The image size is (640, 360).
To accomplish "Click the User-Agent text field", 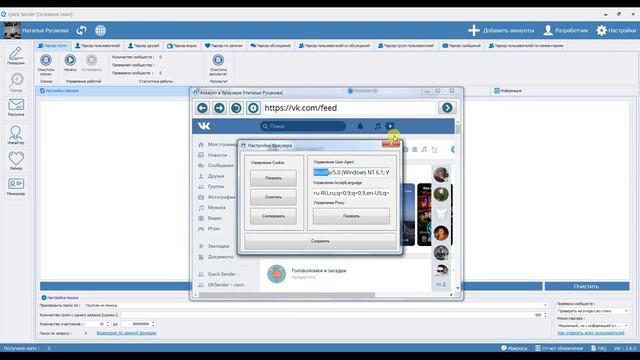I will coord(351,172).
